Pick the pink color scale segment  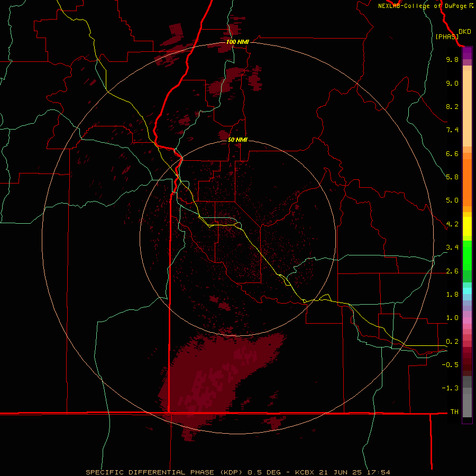467,321
